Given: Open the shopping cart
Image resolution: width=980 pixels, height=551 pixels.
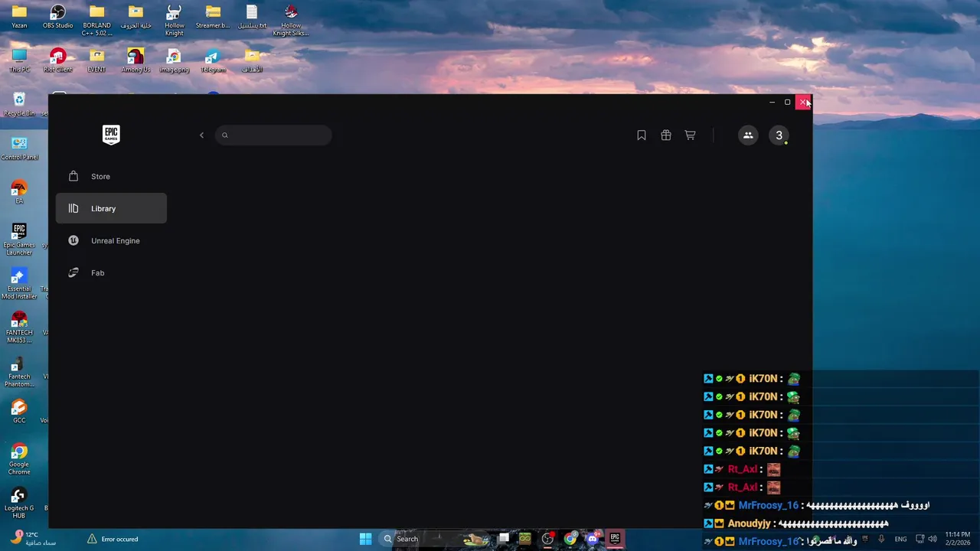Looking at the screenshot, I should tap(690, 135).
